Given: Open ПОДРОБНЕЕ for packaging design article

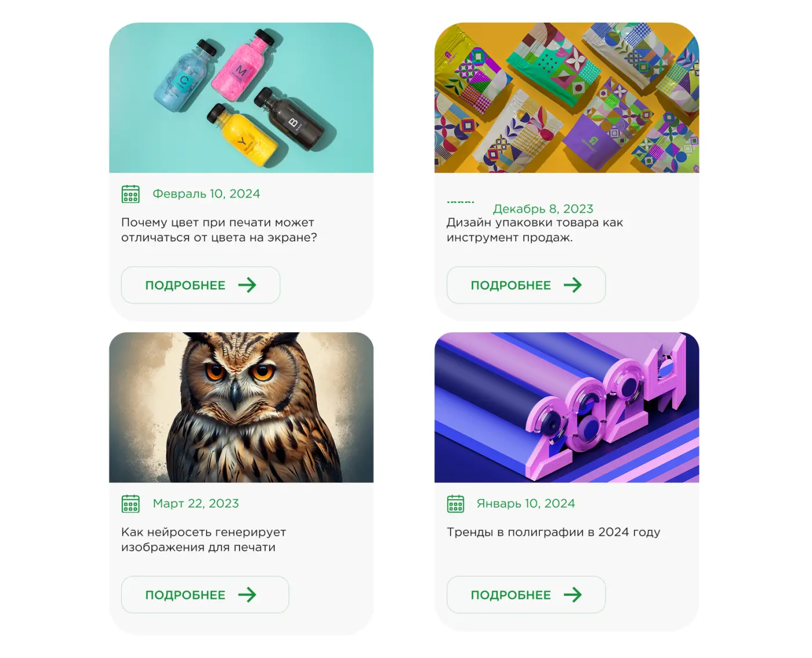Looking at the screenshot, I should click(x=526, y=285).
